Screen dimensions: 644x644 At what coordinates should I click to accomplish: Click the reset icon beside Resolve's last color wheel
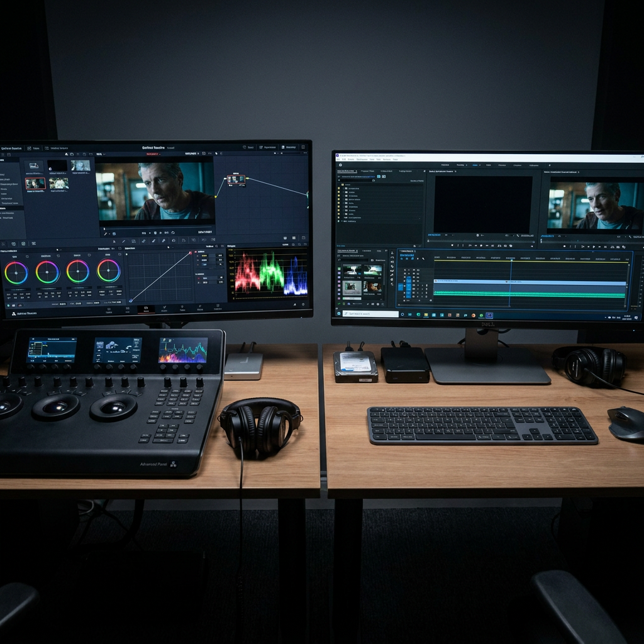(119, 254)
